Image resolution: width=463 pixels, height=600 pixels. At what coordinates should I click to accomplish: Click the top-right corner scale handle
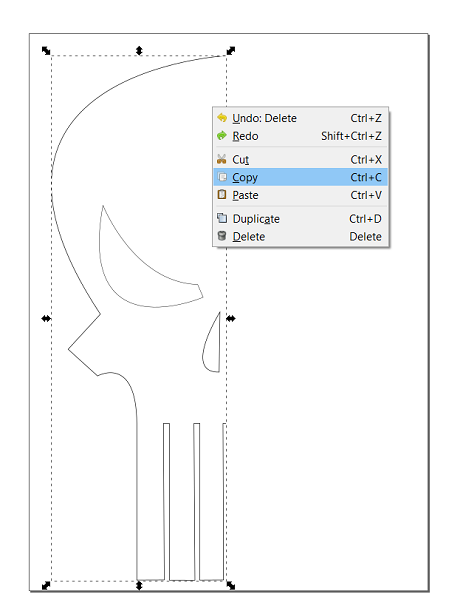coord(231,51)
